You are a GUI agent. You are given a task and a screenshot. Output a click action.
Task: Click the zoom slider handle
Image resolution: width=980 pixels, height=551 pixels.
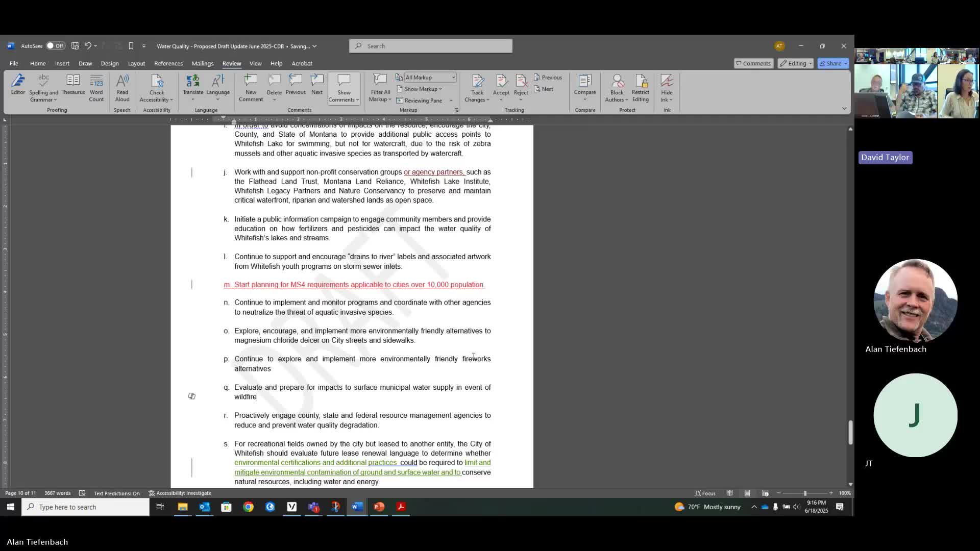coord(805,493)
